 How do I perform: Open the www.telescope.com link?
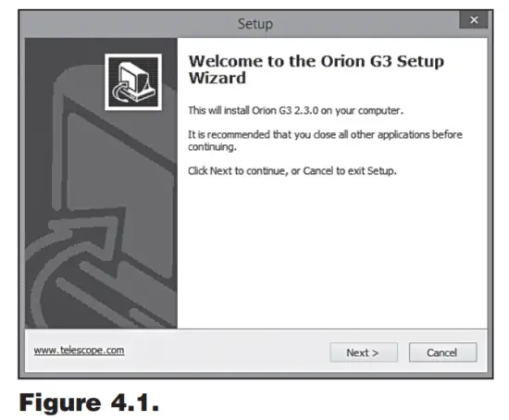pos(79,351)
